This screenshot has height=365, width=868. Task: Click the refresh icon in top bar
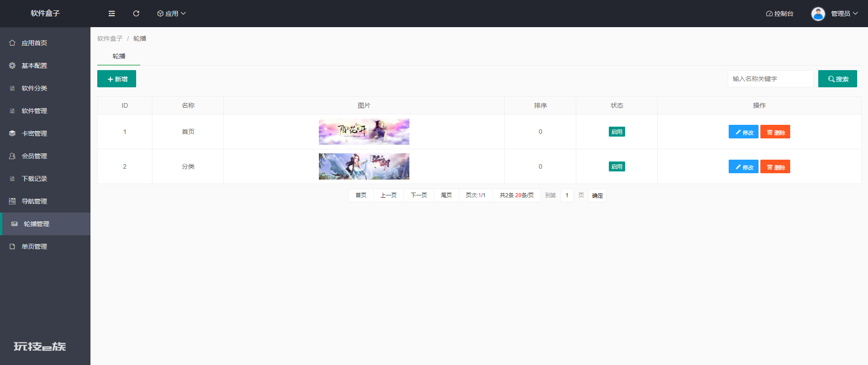coord(136,14)
